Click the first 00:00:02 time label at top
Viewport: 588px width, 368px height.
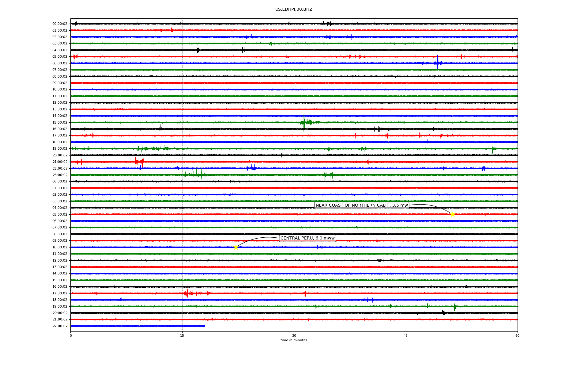click(60, 24)
